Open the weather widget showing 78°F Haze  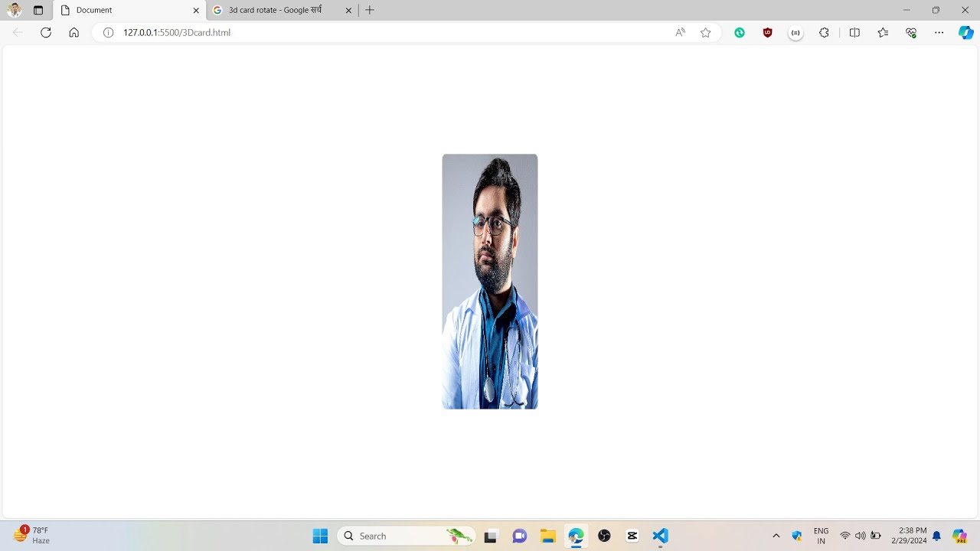pyautogui.click(x=31, y=536)
